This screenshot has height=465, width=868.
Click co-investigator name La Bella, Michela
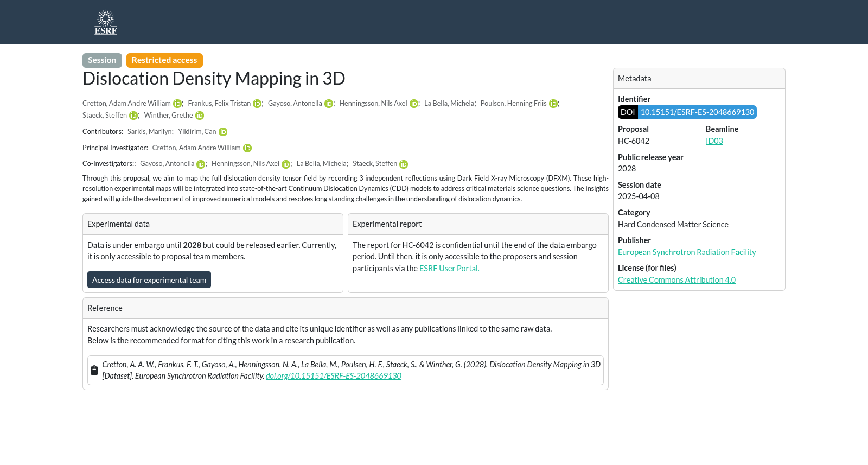[x=322, y=163]
